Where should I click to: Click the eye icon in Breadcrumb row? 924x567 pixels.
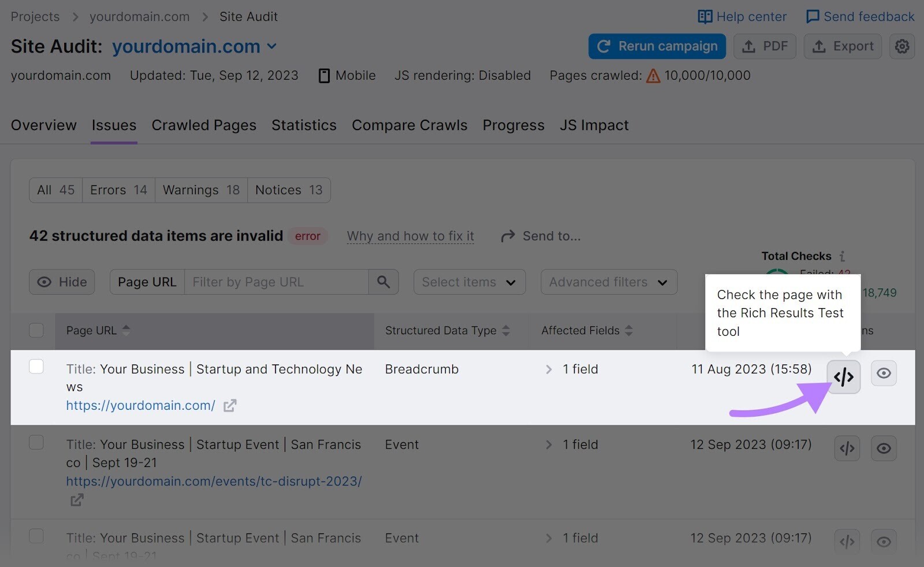pyautogui.click(x=884, y=373)
